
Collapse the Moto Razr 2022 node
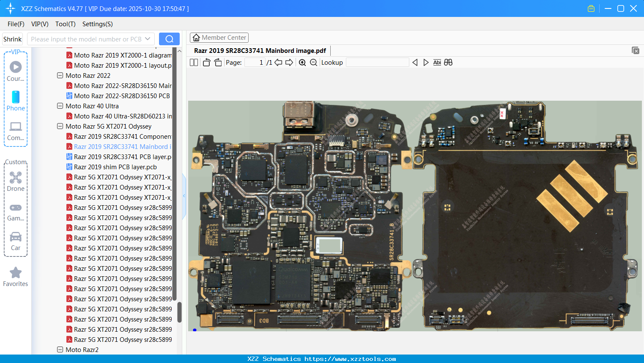point(60,75)
